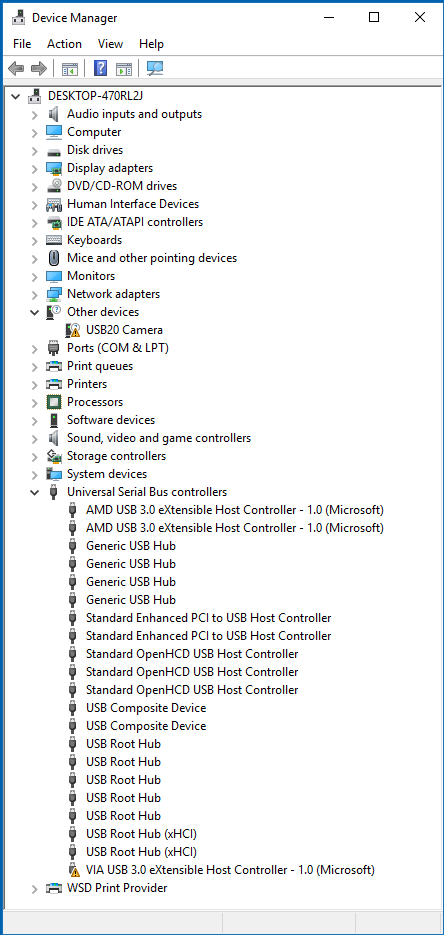
Task: Open the blue Help question-mark toolbar icon
Action: (101, 69)
